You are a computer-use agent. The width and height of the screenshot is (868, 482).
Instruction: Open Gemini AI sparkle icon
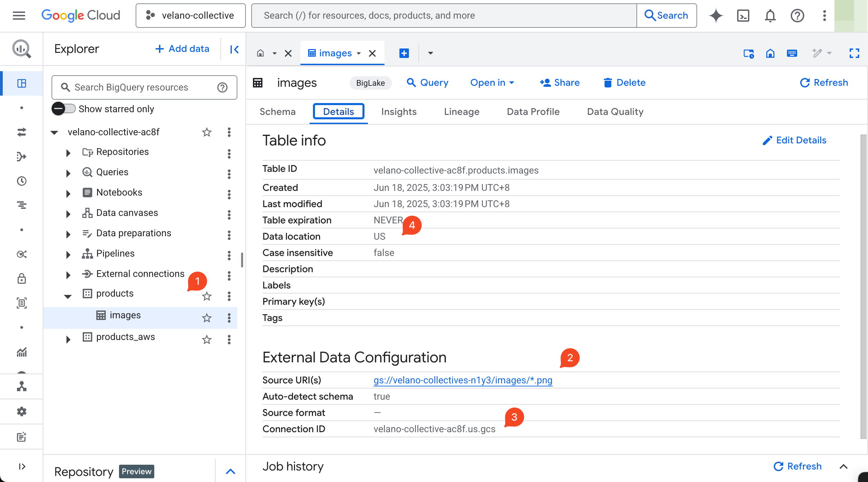click(x=716, y=16)
